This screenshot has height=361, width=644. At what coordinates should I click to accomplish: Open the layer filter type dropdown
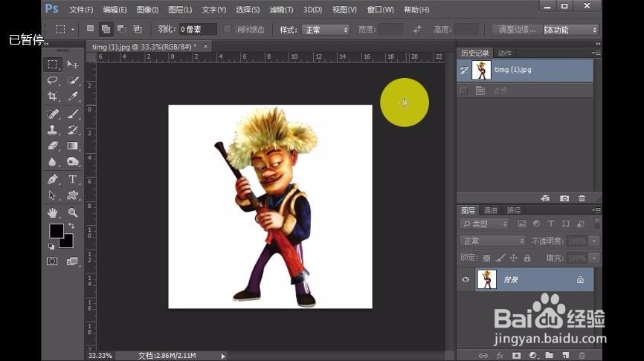(x=484, y=224)
